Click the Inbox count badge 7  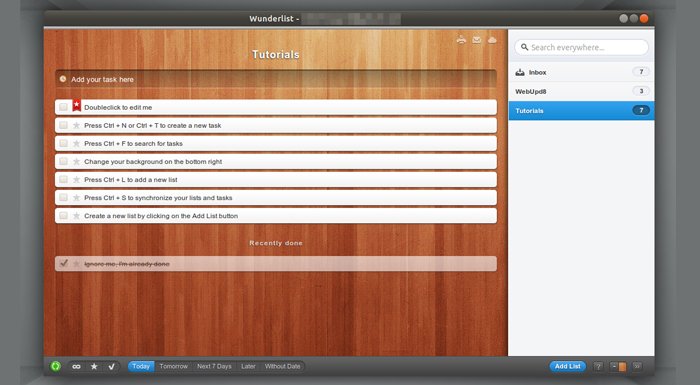(x=641, y=72)
